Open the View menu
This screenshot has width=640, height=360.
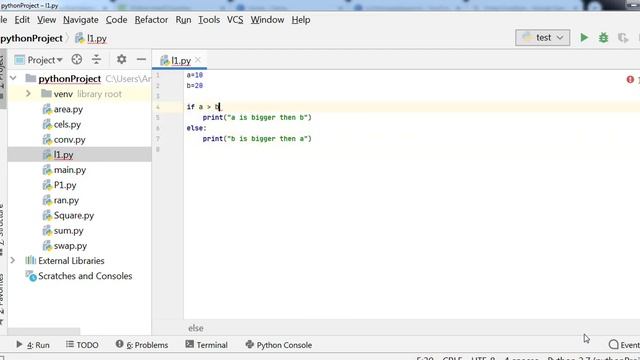[x=47, y=20]
